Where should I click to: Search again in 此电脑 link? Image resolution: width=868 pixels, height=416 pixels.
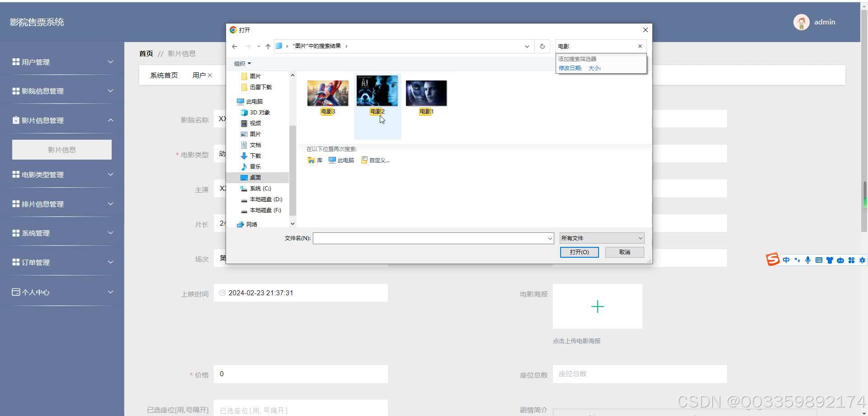(x=341, y=160)
